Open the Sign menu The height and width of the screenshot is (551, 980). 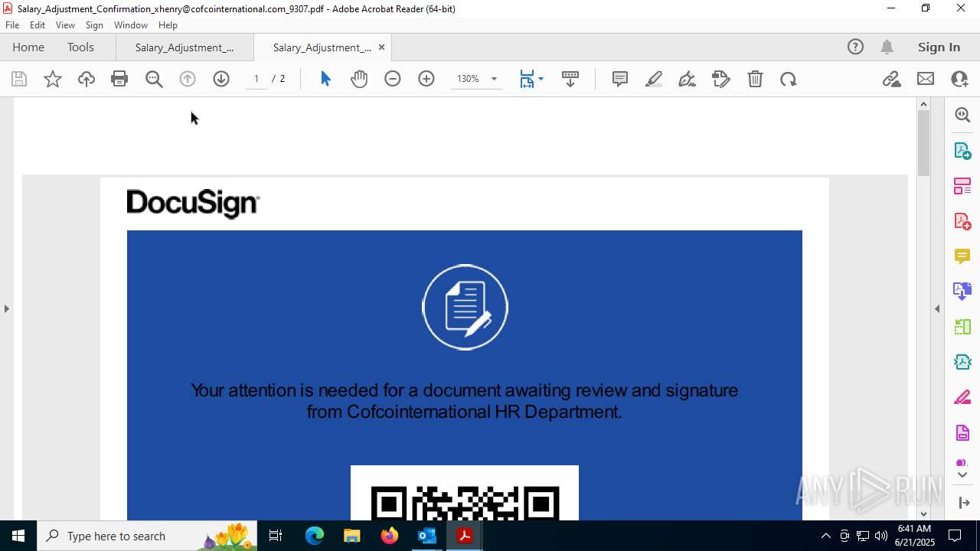(94, 25)
